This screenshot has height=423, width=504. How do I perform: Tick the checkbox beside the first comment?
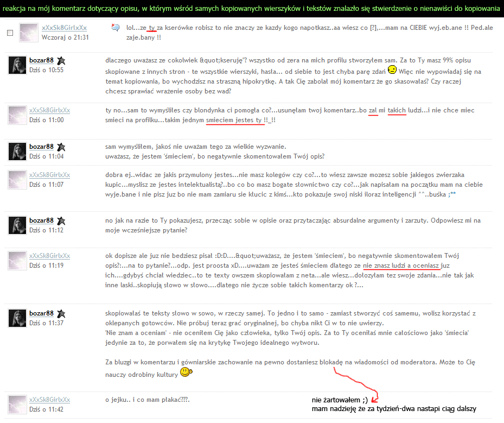click(10, 33)
